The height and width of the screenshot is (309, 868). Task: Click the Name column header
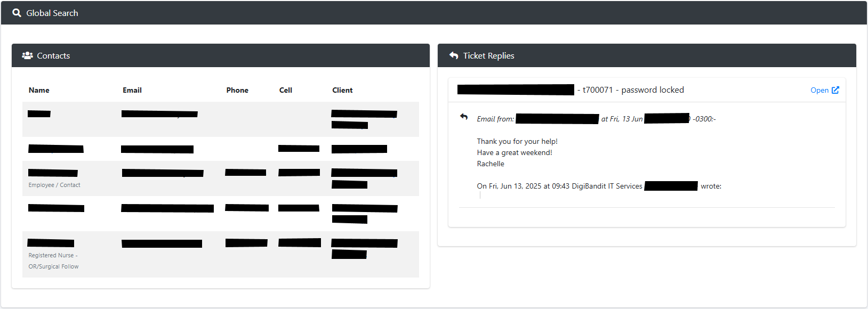tap(39, 90)
